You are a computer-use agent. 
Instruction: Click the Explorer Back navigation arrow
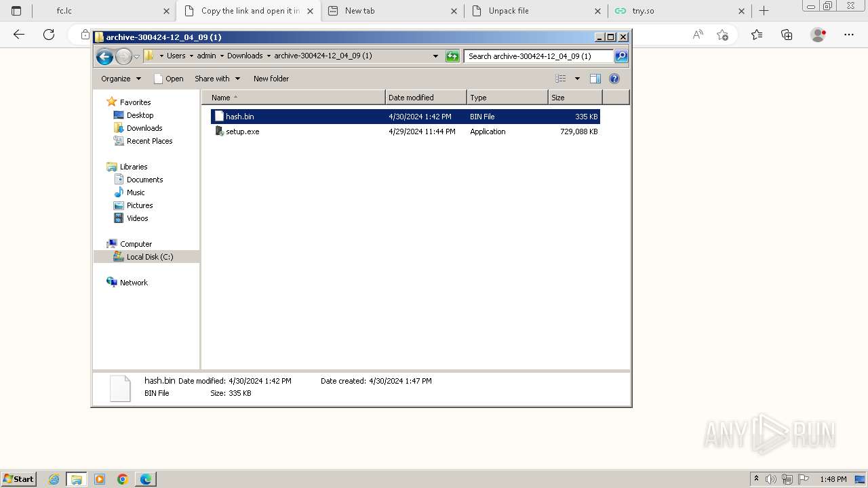(104, 57)
